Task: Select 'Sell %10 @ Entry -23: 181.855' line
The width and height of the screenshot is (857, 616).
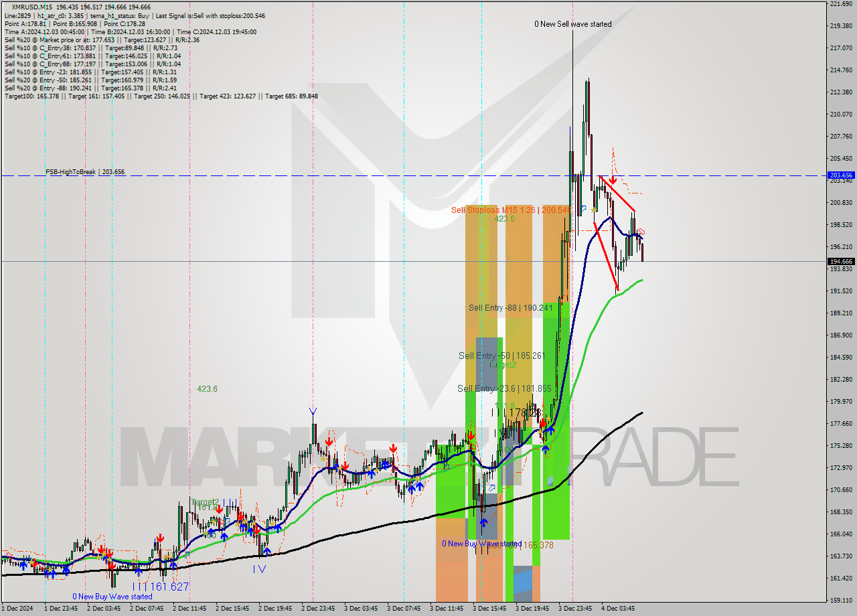Action: [x=91, y=72]
